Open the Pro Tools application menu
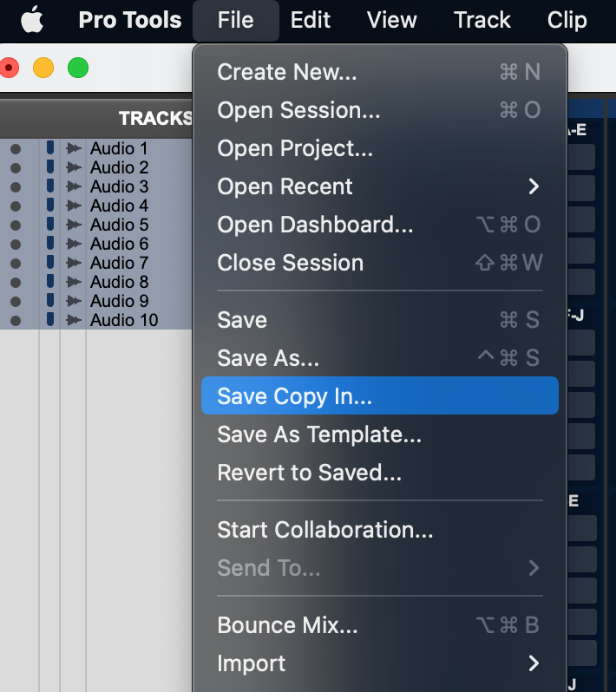 coord(130,20)
